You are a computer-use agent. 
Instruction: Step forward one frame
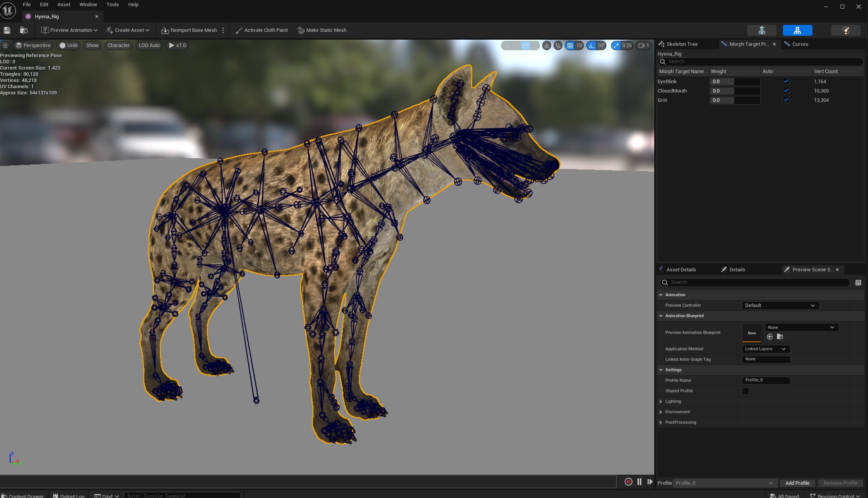(x=650, y=482)
